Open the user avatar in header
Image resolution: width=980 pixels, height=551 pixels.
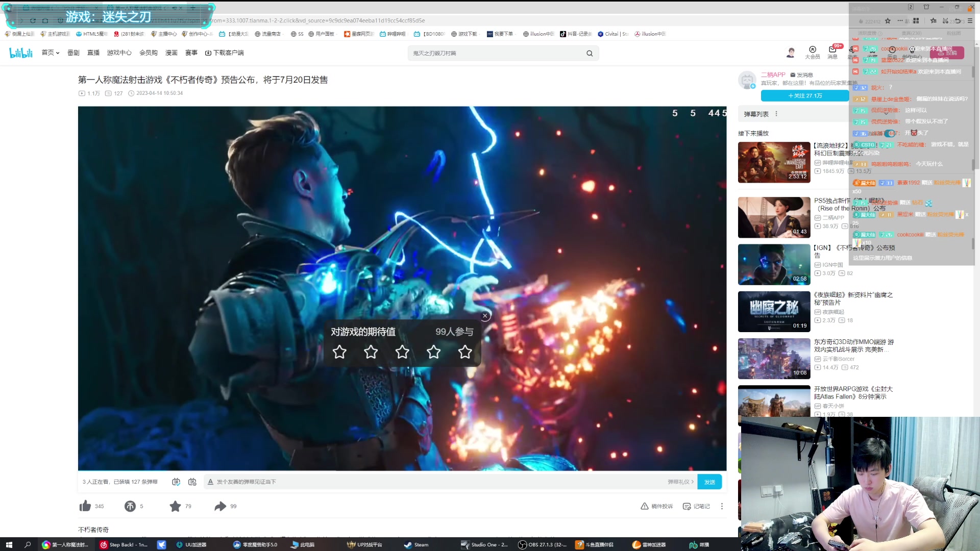click(x=791, y=52)
